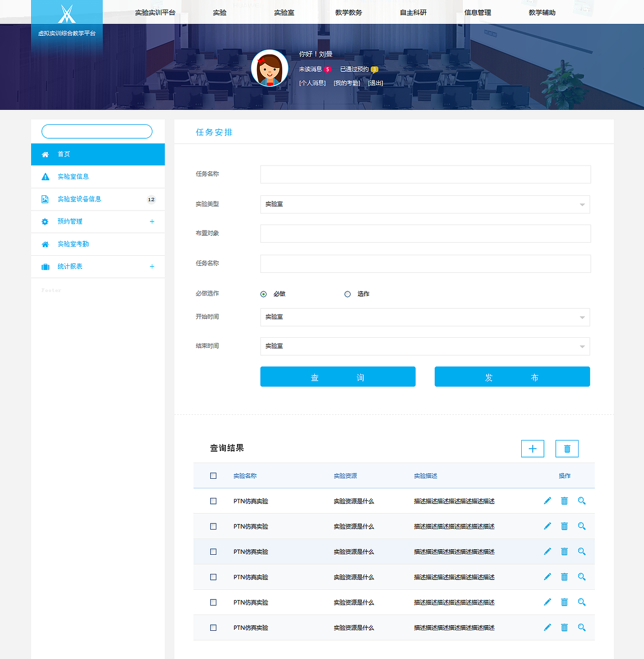Viewport: 644px width, 659px height.
Task: Tick the checkbox of the first result row
Action: pos(213,501)
